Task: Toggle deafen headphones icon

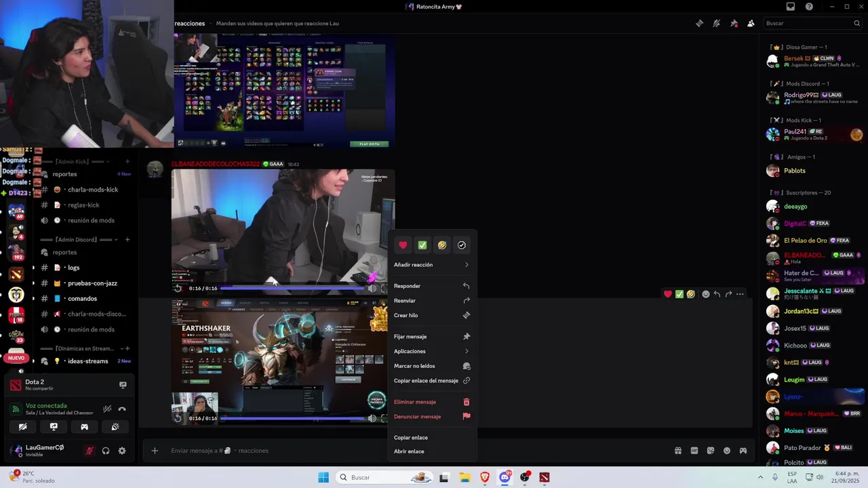Action: tap(106, 451)
